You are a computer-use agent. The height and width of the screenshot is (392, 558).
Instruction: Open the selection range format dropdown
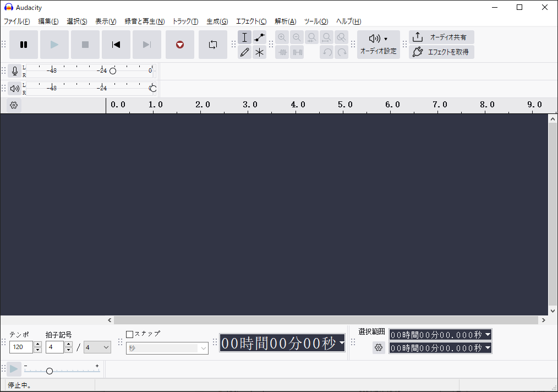pyautogui.click(x=488, y=334)
